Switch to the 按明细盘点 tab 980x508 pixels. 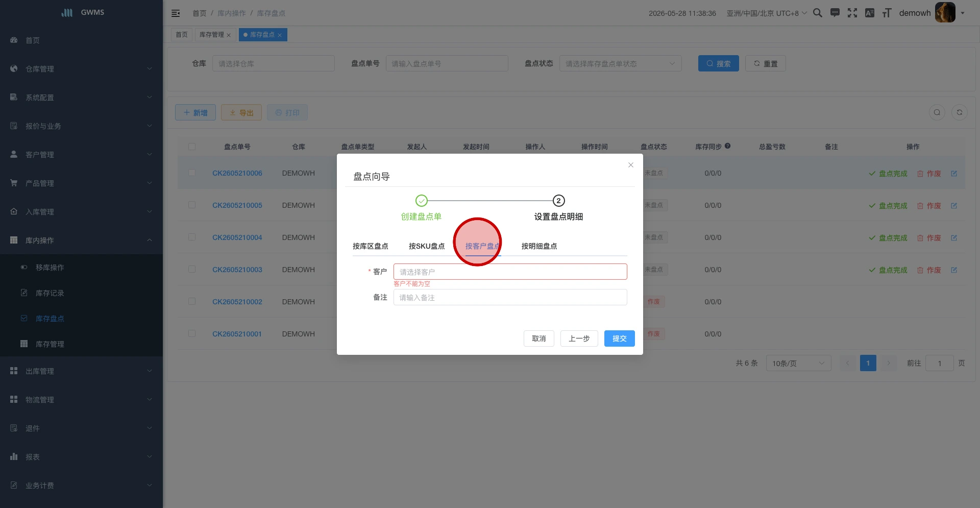539,246
